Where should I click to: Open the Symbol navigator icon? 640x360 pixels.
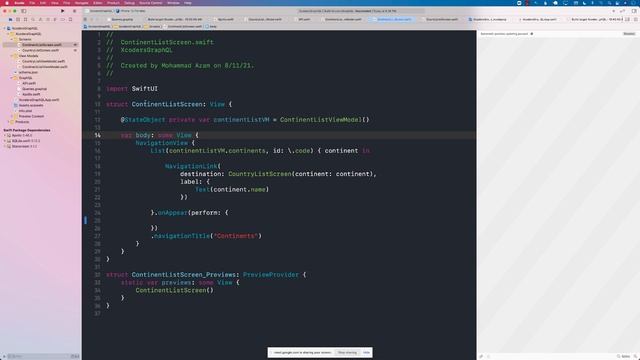pos(25,19)
